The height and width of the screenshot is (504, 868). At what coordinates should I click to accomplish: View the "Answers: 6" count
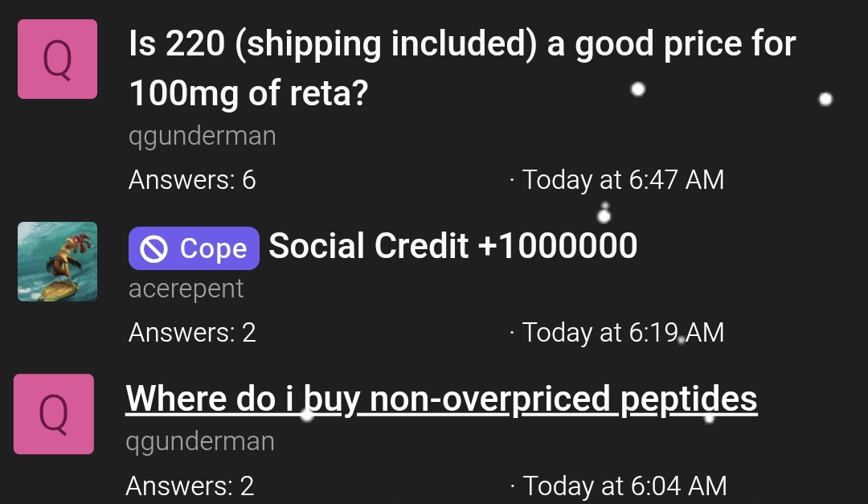point(192,179)
